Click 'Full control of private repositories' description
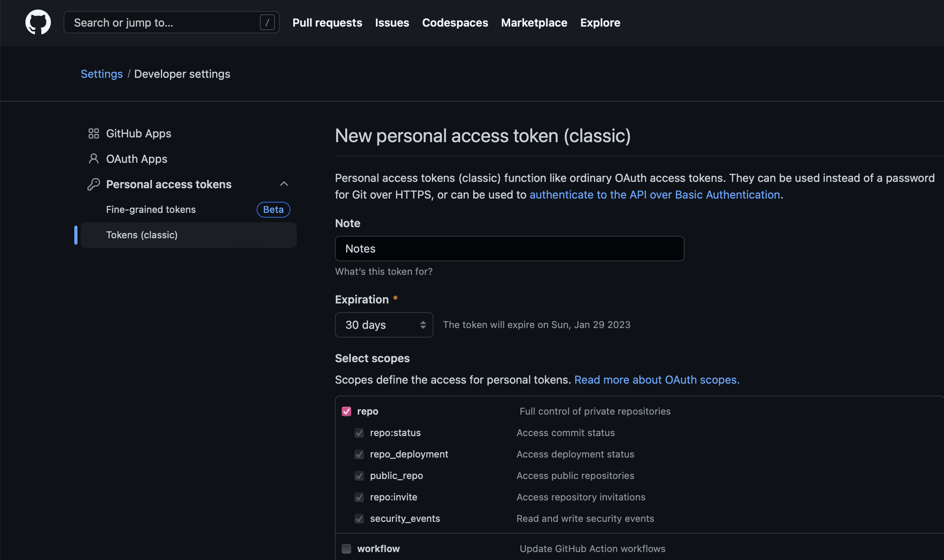This screenshot has width=944, height=560. (595, 411)
